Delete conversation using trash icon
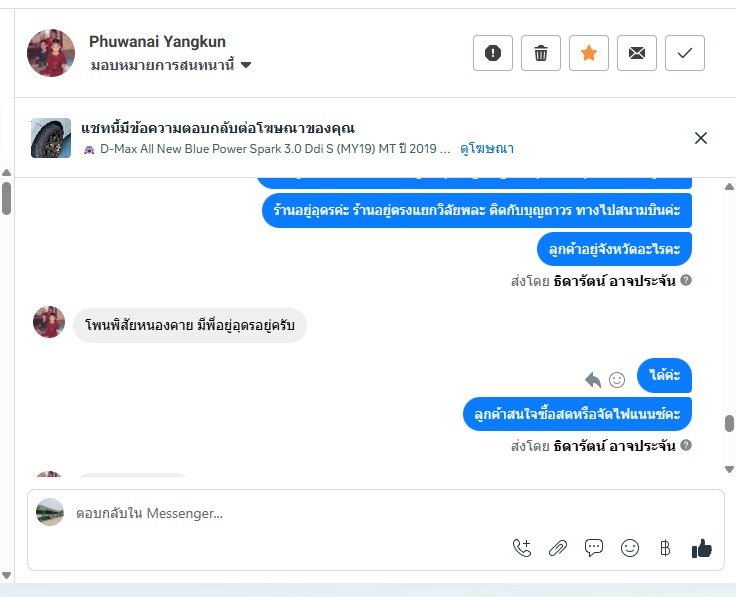 click(x=541, y=53)
